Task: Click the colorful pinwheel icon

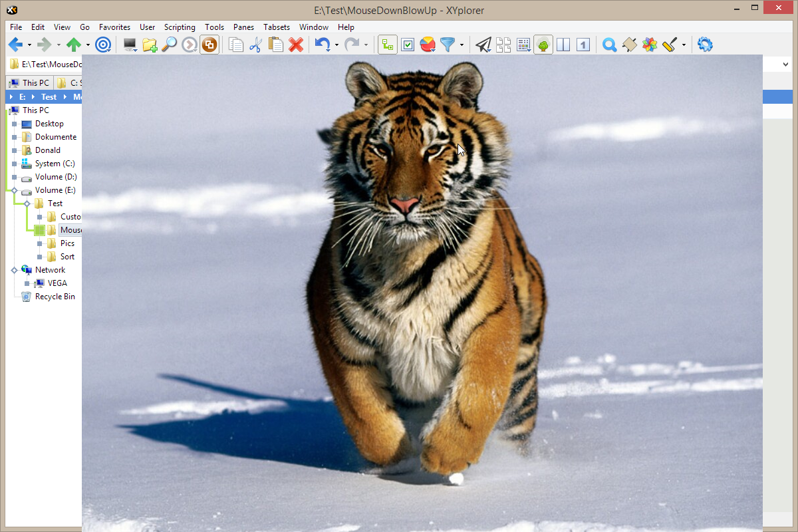Action: [x=650, y=45]
